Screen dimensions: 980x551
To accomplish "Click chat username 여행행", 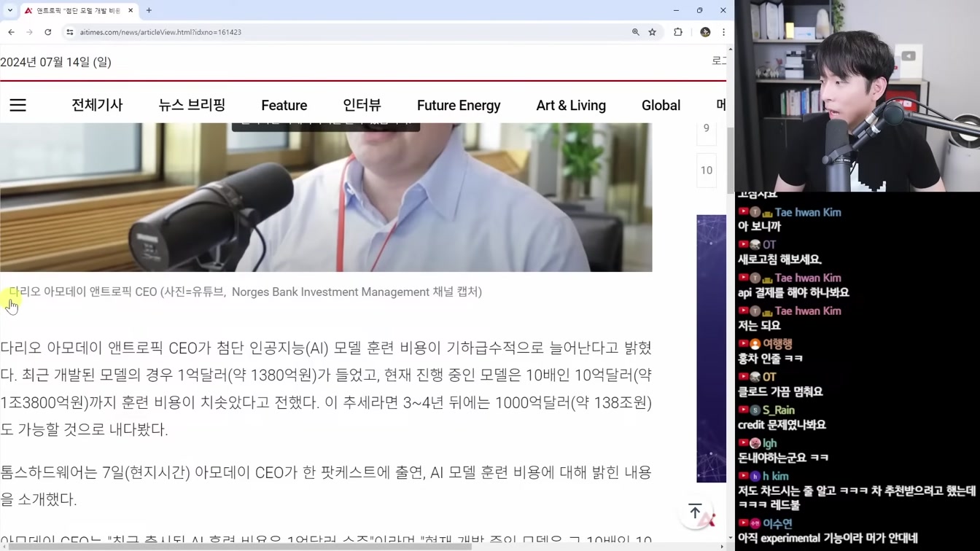I will click(777, 344).
